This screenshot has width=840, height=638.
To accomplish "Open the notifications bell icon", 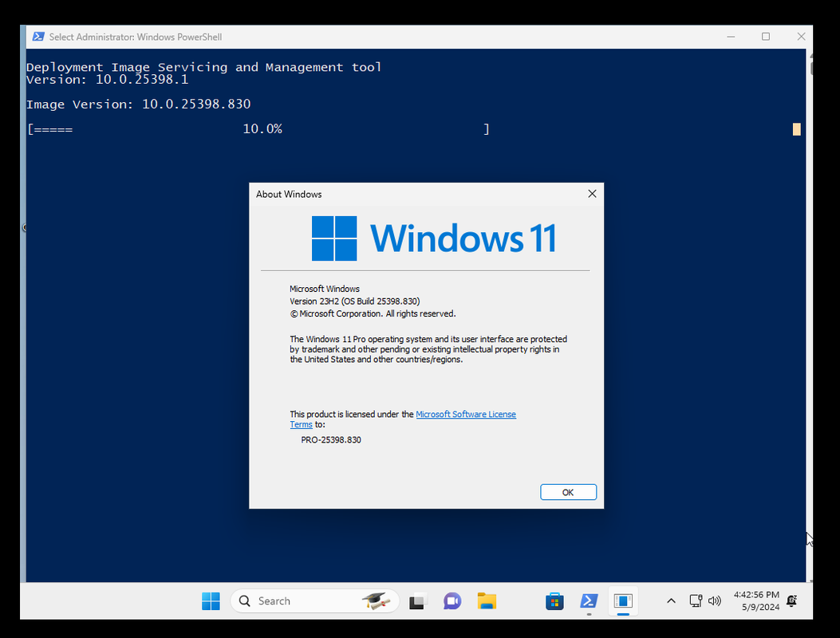I will tap(792, 601).
